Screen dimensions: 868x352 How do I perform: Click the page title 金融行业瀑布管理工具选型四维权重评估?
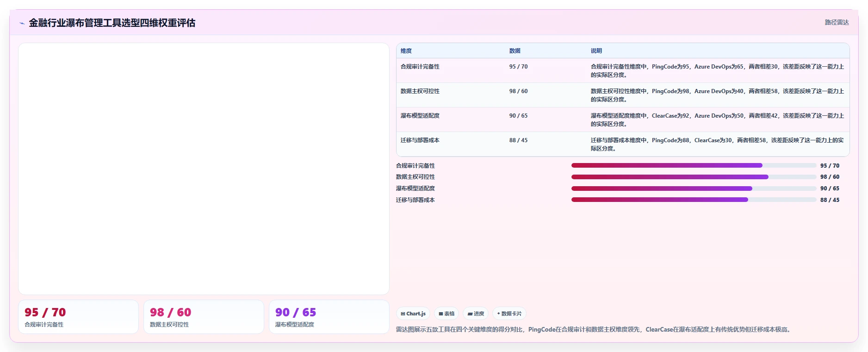coord(112,23)
